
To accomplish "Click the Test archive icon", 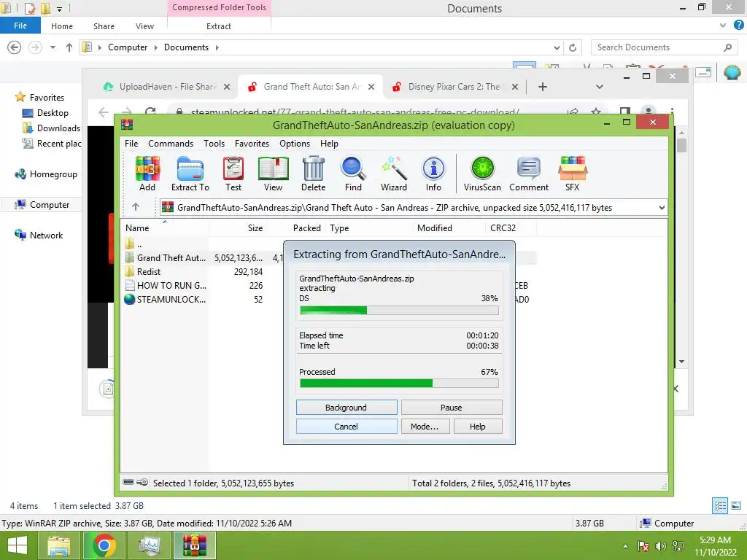I will pos(233,174).
